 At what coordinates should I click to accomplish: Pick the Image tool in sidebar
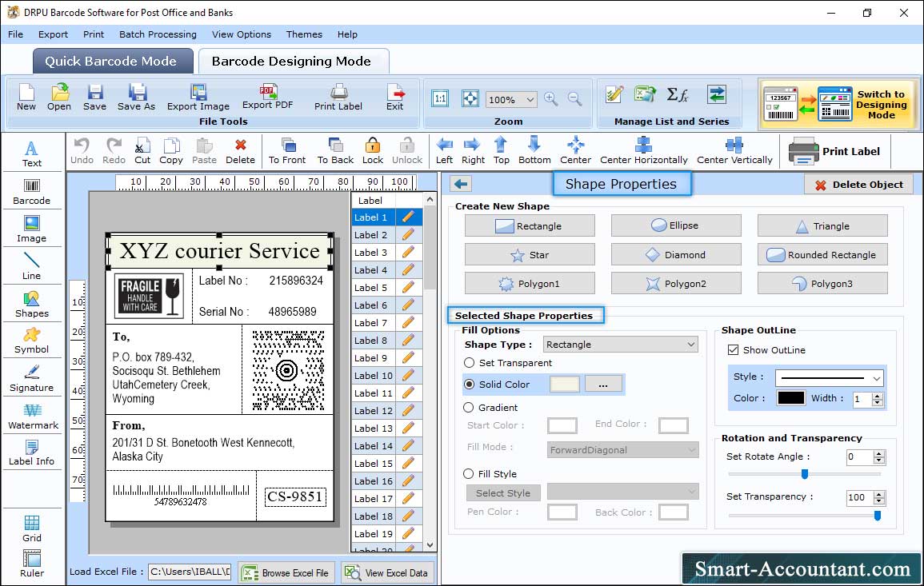(32, 229)
